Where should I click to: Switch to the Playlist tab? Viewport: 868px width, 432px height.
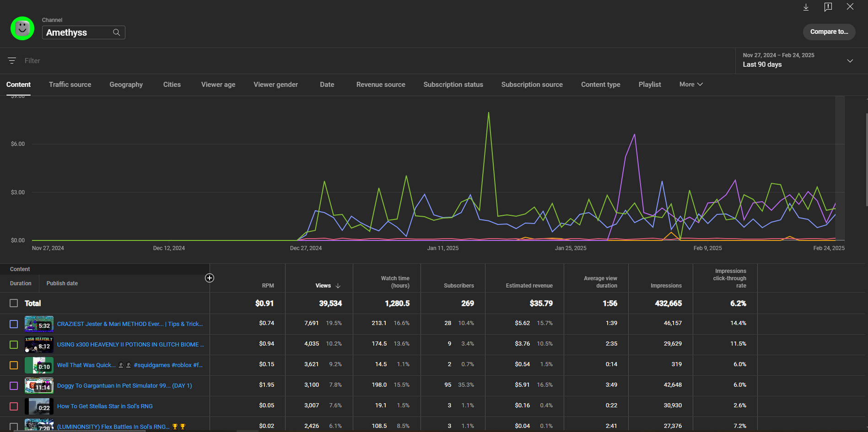650,85
